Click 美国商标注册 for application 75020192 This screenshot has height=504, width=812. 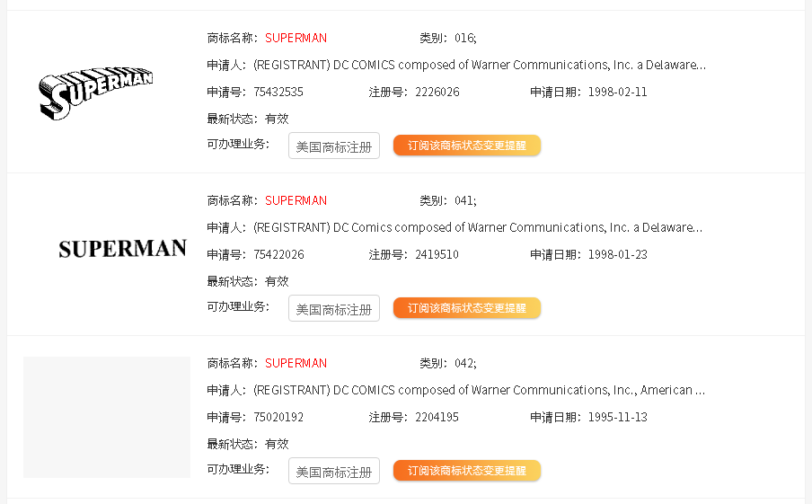pyautogui.click(x=334, y=471)
